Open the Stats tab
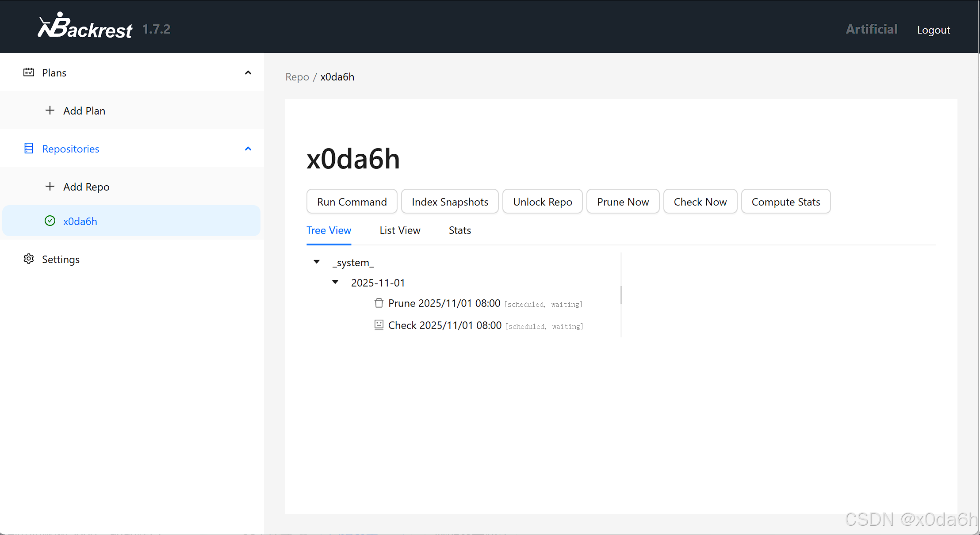980x535 pixels. click(459, 230)
